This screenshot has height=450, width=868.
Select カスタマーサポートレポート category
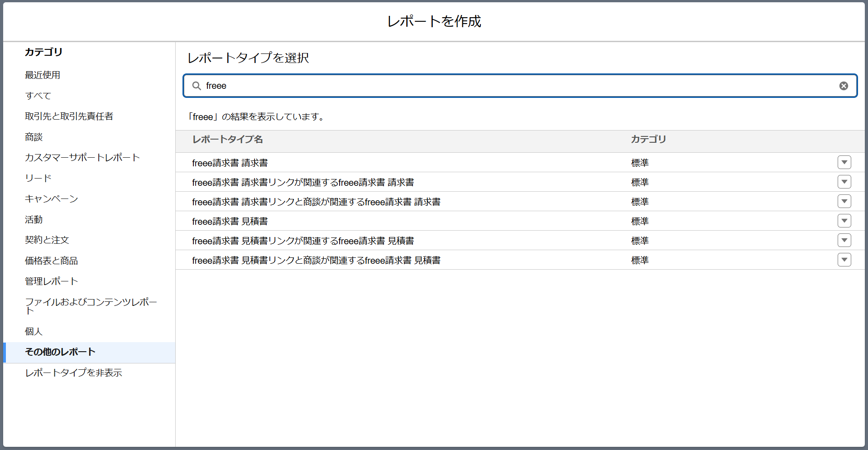coord(82,157)
